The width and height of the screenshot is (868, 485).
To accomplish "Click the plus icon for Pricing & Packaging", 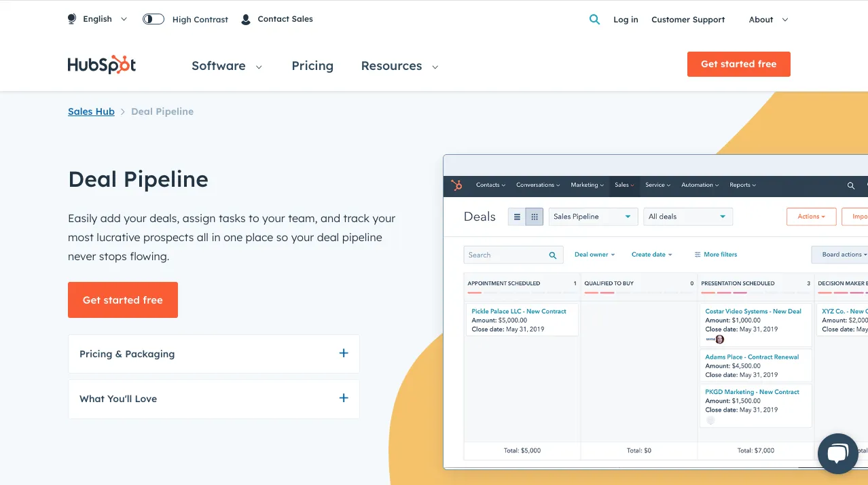I will pyautogui.click(x=344, y=353).
